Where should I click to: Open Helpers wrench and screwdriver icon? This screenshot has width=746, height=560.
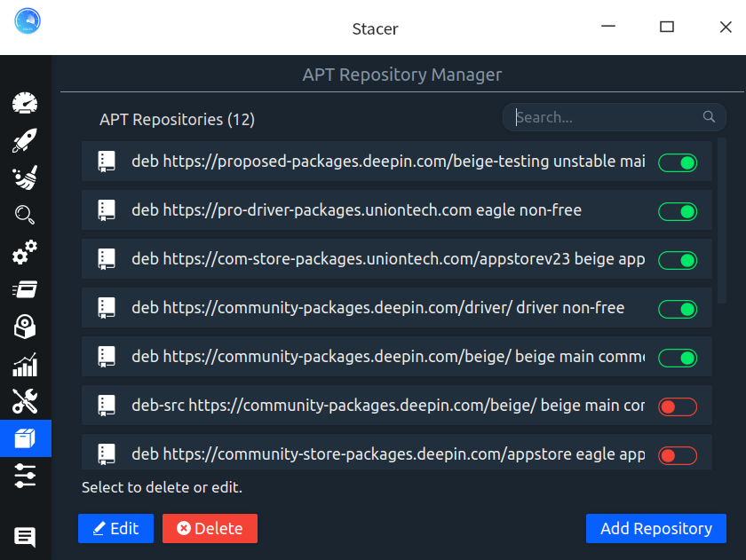tap(25, 401)
